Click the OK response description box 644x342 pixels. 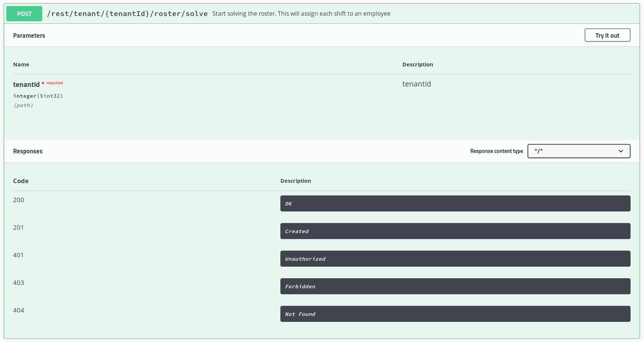455,204
